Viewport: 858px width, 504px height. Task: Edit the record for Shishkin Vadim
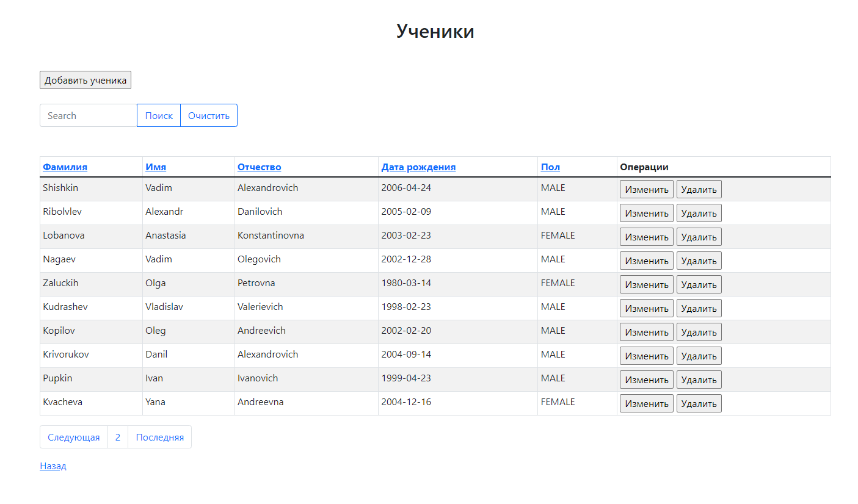tap(646, 189)
